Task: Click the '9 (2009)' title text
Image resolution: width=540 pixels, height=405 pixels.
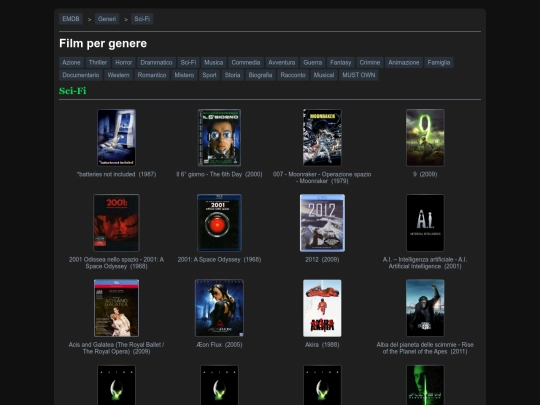Action: pos(425,174)
